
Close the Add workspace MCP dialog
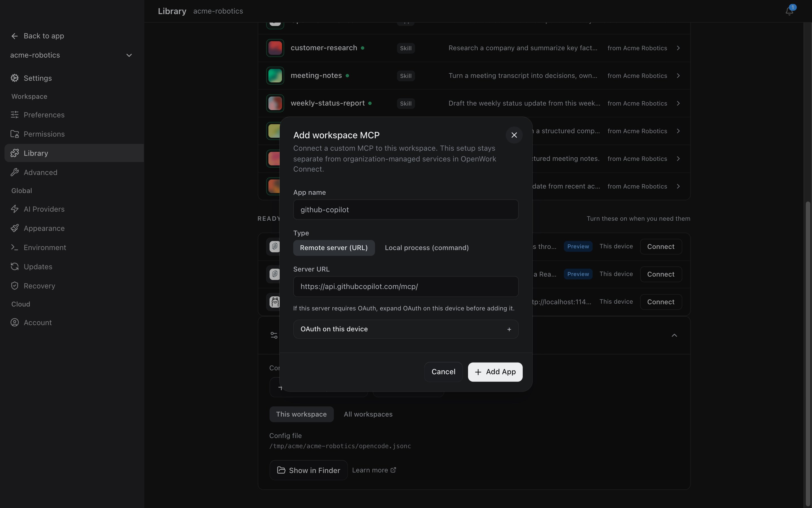[514, 135]
